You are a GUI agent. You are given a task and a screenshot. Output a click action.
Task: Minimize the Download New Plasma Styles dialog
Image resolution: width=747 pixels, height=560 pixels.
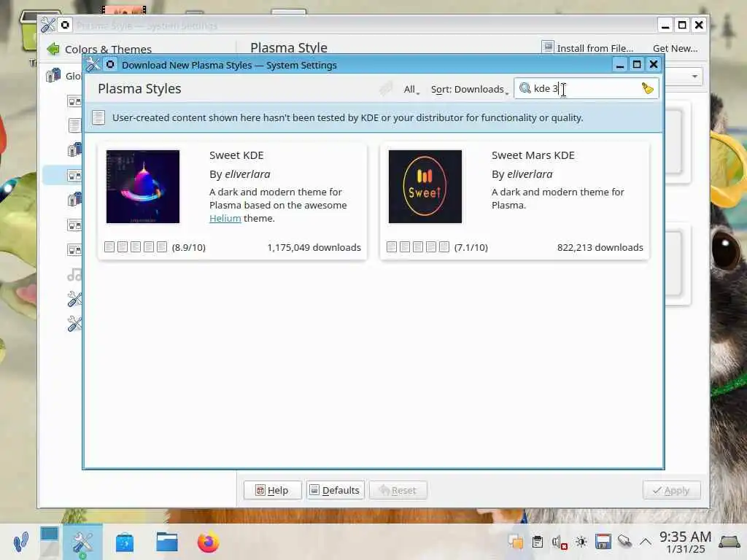click(x=620, y=64)
